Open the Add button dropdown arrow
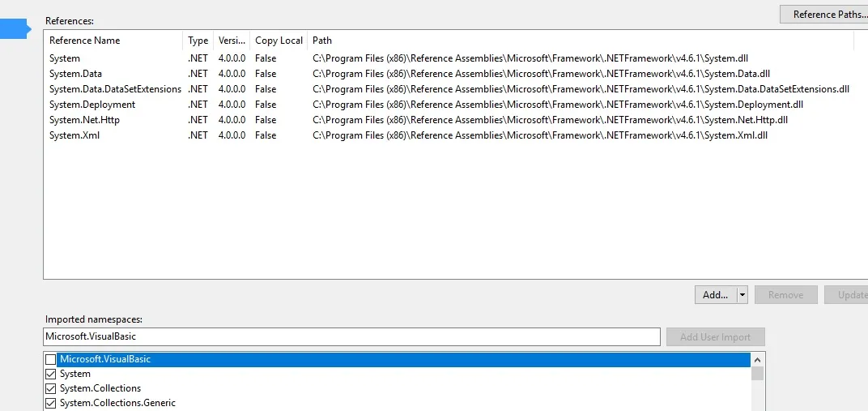The height and width of the screenshot is (411, 868). (x=742, y=295)
